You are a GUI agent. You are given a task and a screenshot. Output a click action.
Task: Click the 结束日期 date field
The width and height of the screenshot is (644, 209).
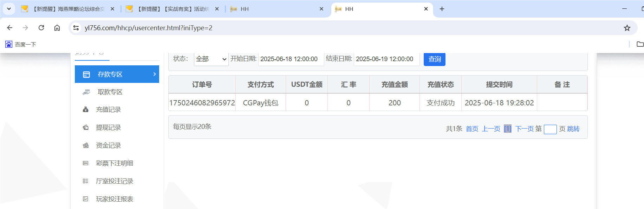pyautogui.click(x=386, y=59)
